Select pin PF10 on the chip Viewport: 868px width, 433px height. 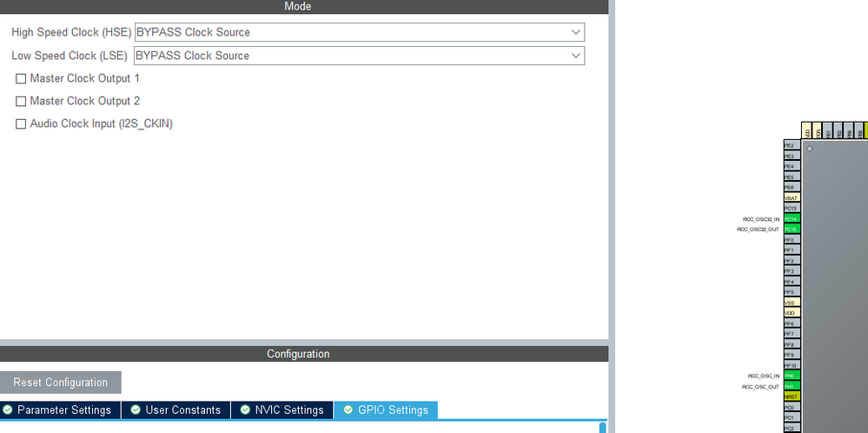click(x=792, y=365)
